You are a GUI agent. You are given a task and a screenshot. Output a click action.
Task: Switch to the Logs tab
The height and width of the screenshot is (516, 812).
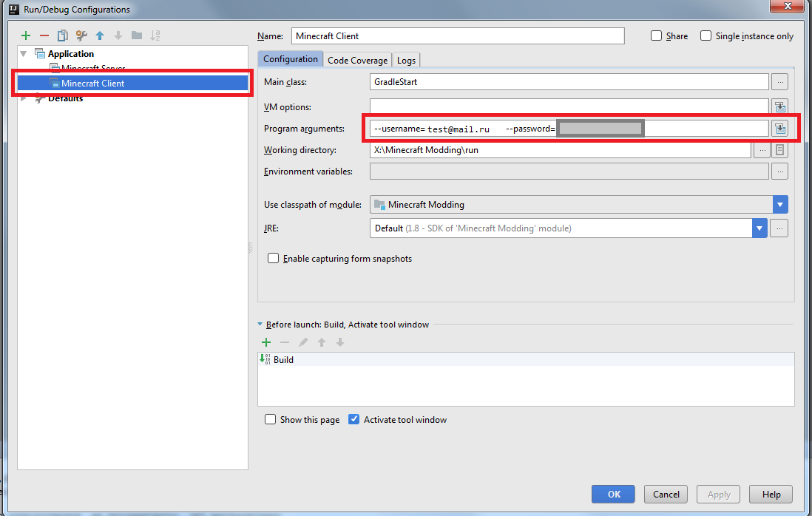coord(406,61)
